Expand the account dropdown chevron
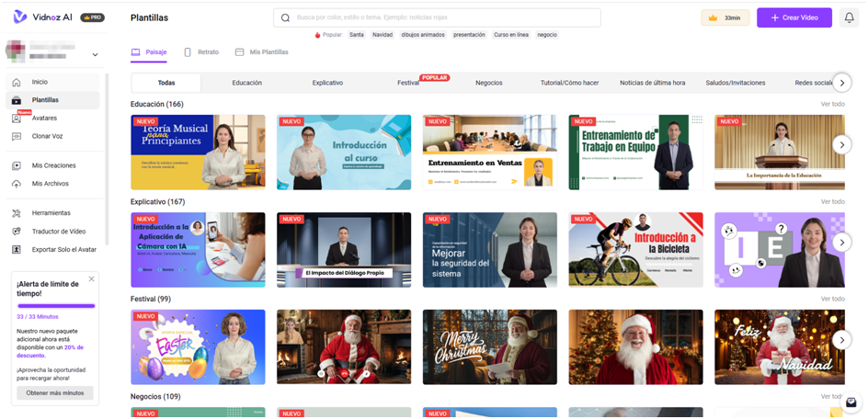Viewport: 868px width, 419px height. point(95,55)
